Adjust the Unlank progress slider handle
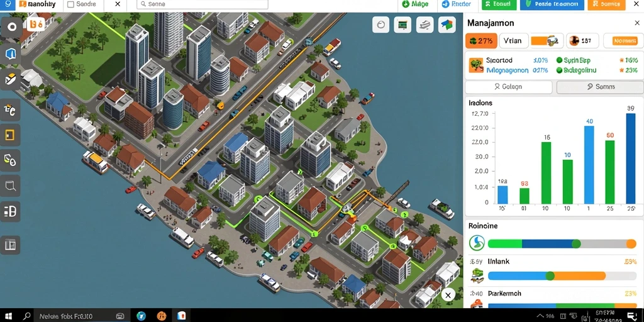This screenshot has width=644, height=322. [x=550, y=275]
